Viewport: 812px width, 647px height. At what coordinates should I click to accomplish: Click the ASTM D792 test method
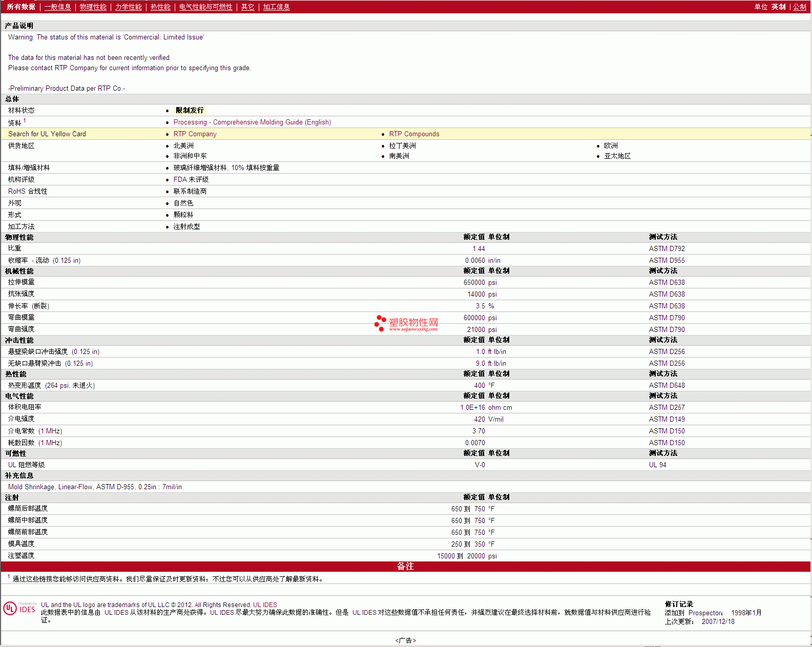click(667, 249)
